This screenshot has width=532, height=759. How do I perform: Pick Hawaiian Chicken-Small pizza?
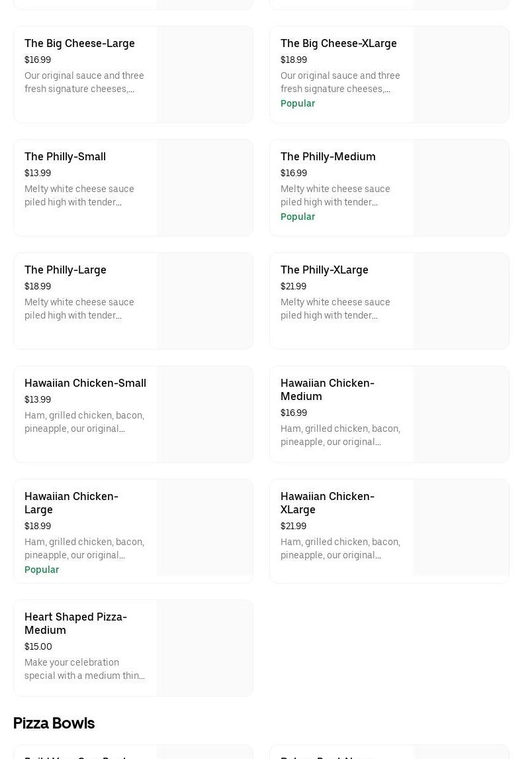pyautogui.click(x=85, y=383)
